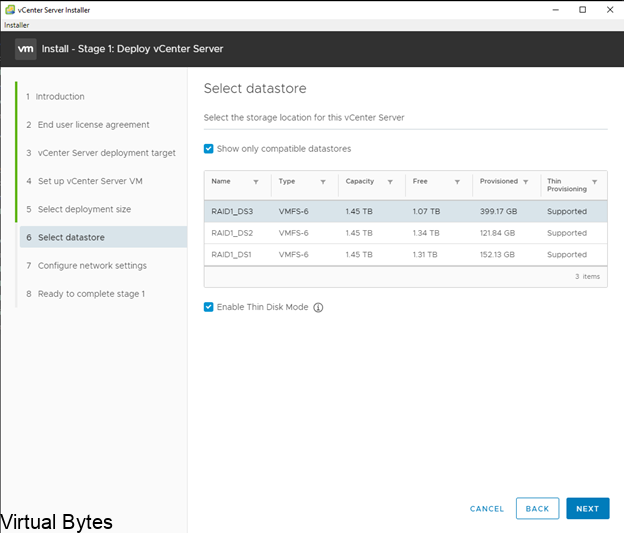This screenshot has width=624, height=533.
Task: Open the Thin Disk Mode info icon
Action: (x=318, y=307)
